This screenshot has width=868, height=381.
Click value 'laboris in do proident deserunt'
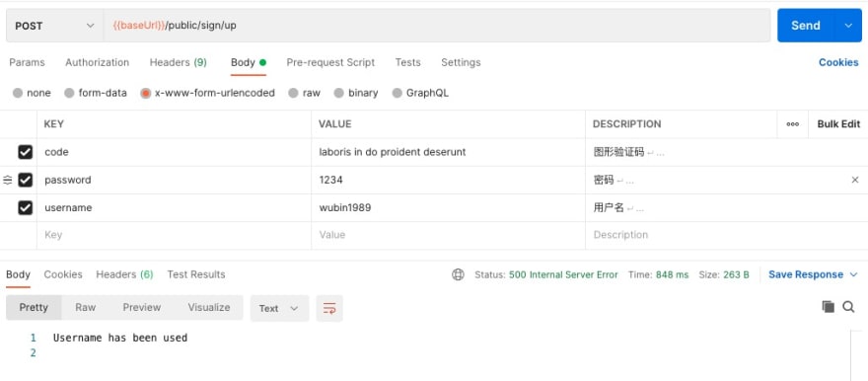pos(393,152)
